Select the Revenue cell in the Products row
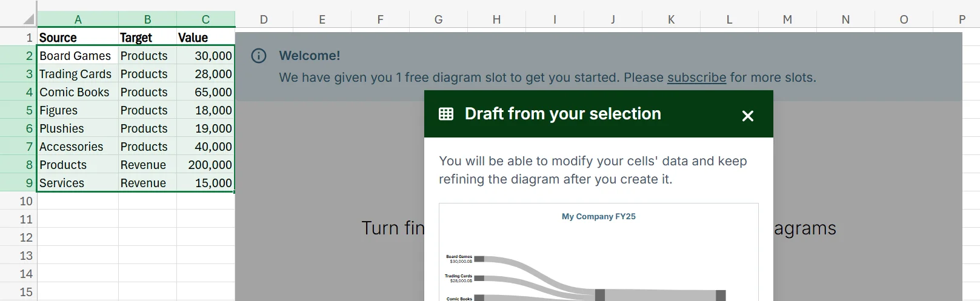Viewport: 980px width, 301px height. [x=147, y=165]
